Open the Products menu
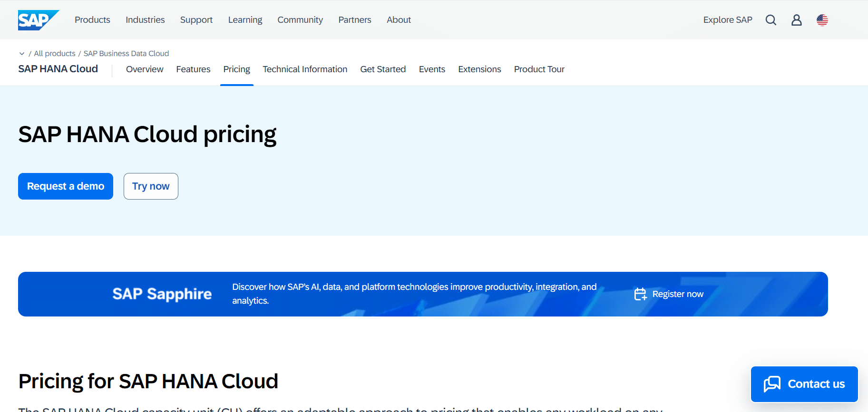 click(92, 20)
